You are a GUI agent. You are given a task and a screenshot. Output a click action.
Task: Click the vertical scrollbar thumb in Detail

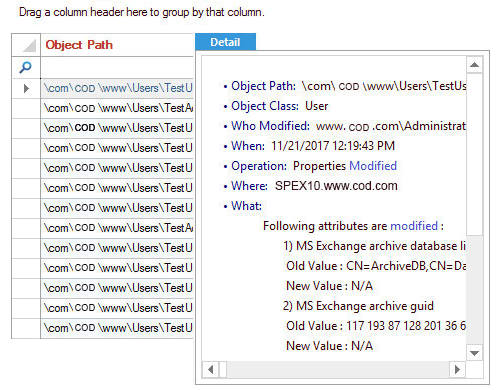click(x=474, y=154)
